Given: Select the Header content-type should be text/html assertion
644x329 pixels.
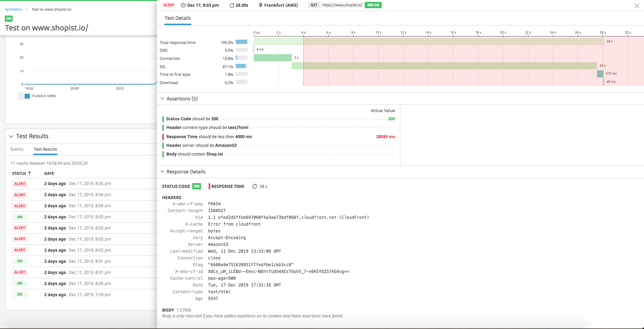Looking at the screenshot, I should pos(279,128).
